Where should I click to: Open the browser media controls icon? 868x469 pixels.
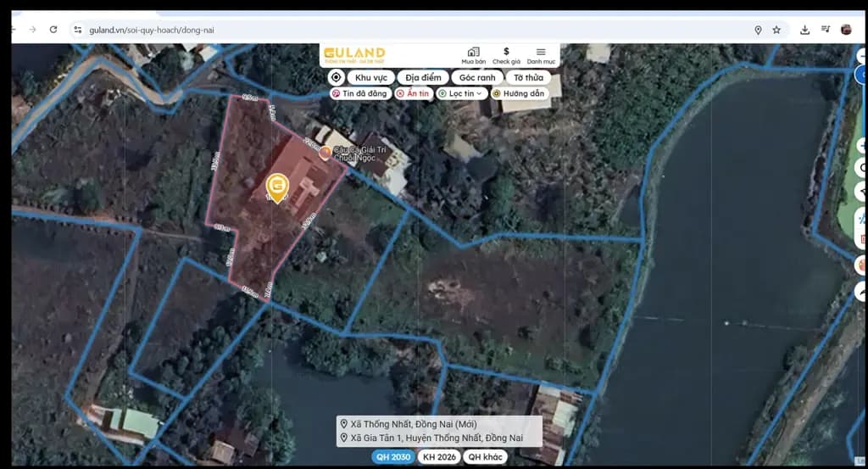pos(826,30)
